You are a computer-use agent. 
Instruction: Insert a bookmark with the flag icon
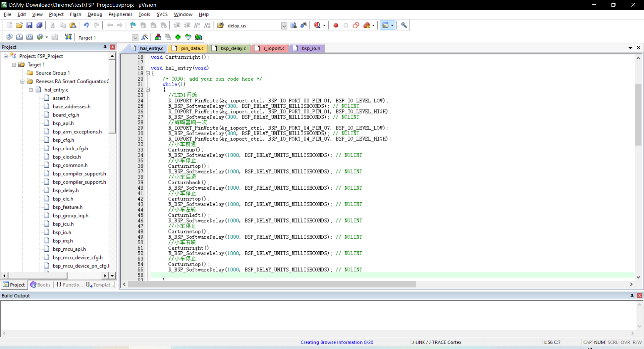tap(133, 25)
